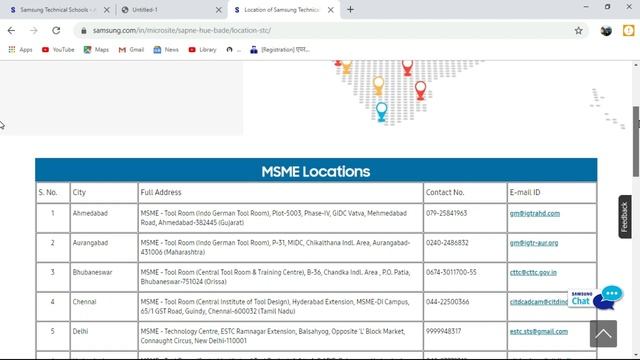Screen dimensions: 640x360
Task: Open the Maps bookmark
Action: (96, 50)
